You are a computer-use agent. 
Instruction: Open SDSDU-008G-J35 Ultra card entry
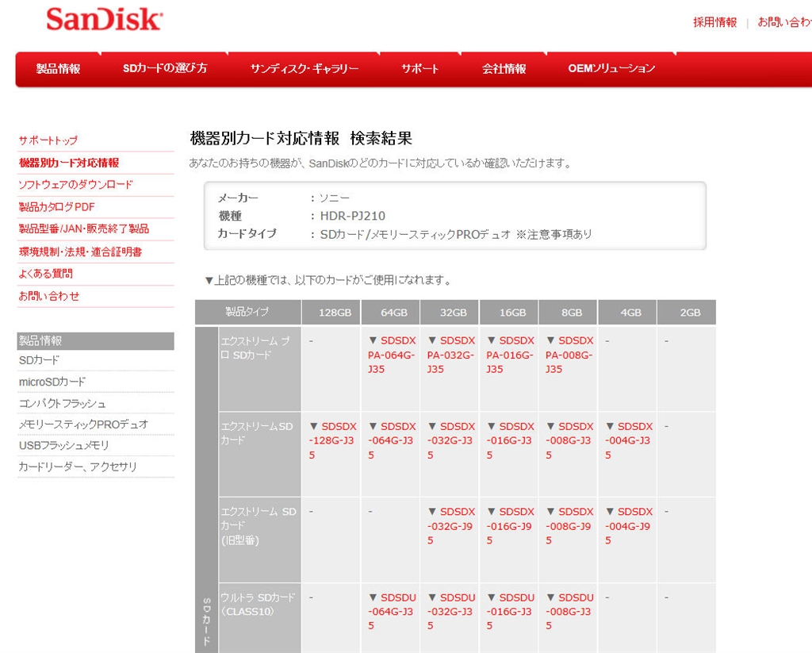pos(569,612)
